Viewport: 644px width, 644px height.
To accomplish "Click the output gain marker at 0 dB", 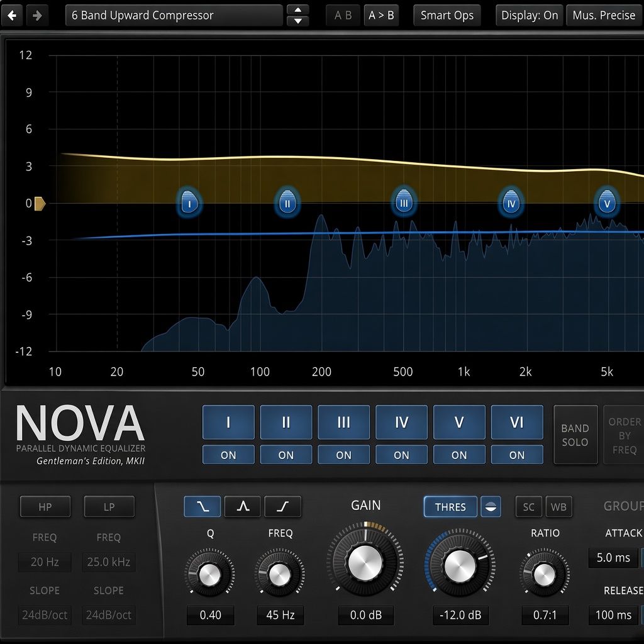I will point(40,203).
